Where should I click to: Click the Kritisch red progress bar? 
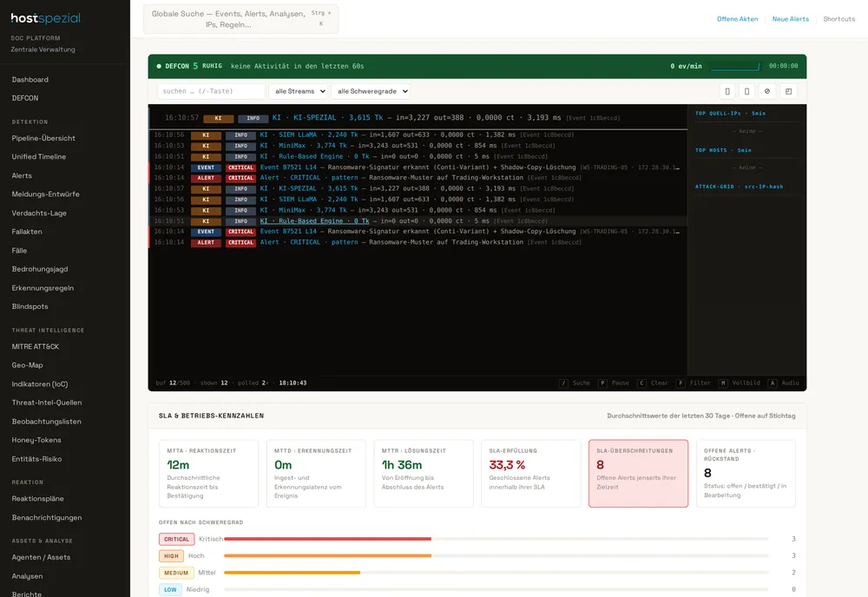point(327,539)
